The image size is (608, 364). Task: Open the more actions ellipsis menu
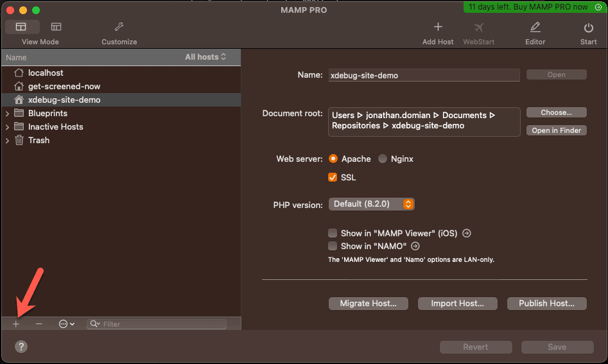(66, 324)
